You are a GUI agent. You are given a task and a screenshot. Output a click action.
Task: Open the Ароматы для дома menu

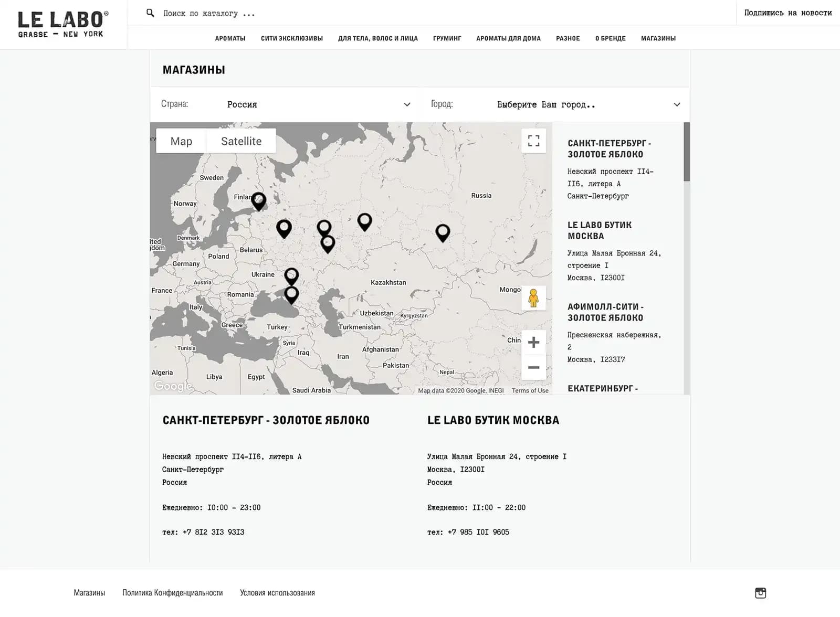click(508, 38)
